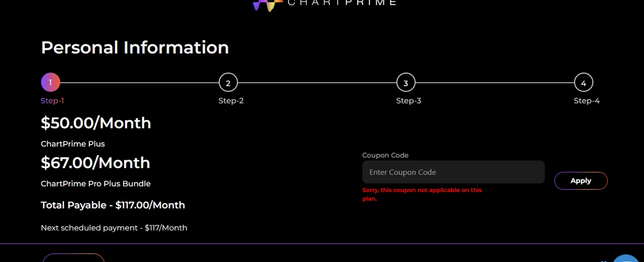The height and width of the screenshot is (262, 644).
Task: Click the red coupon error message
Action: [422, 194]
